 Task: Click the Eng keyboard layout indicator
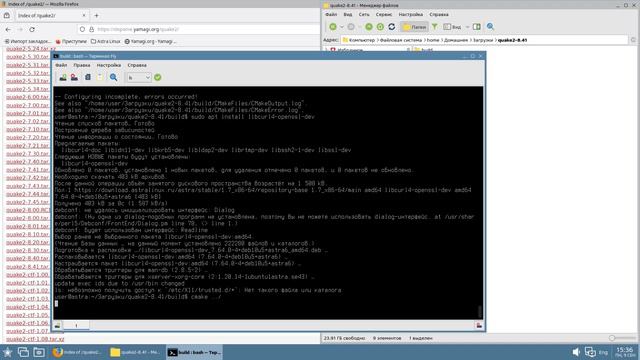point(603,352)
